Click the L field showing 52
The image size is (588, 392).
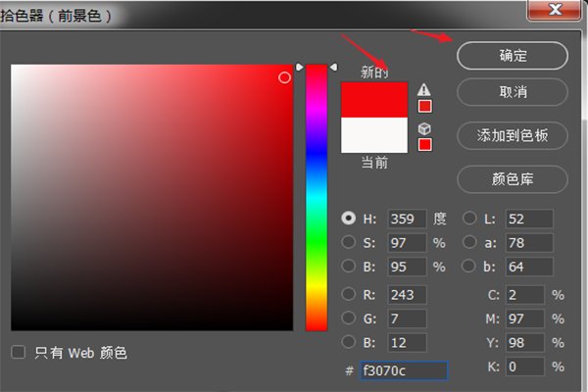(529, 219)
